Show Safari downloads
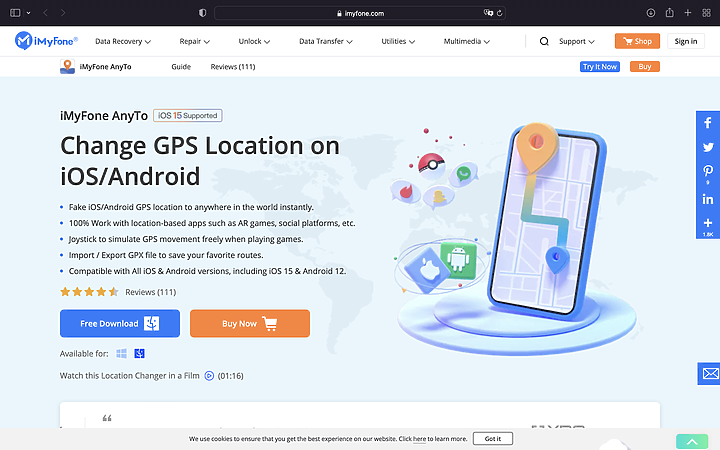The height and width of the screenshot is (450, 720). [x=651, y=13]
